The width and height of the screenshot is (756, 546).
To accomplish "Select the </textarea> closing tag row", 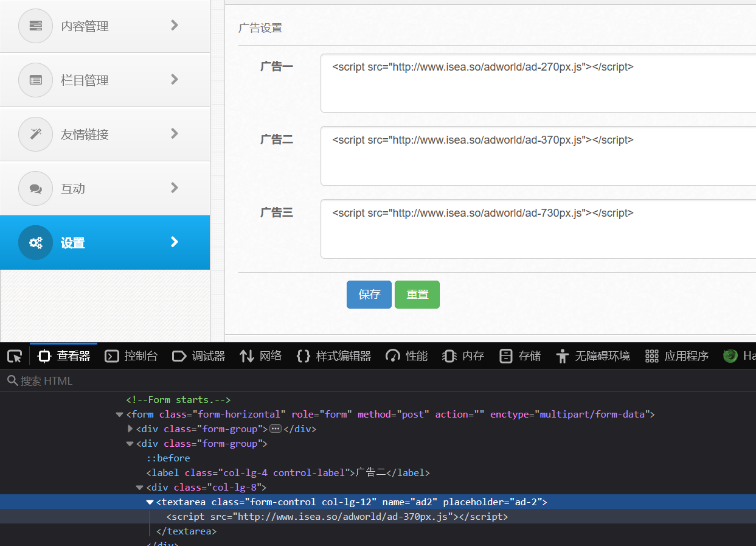I will click(186, 531).
